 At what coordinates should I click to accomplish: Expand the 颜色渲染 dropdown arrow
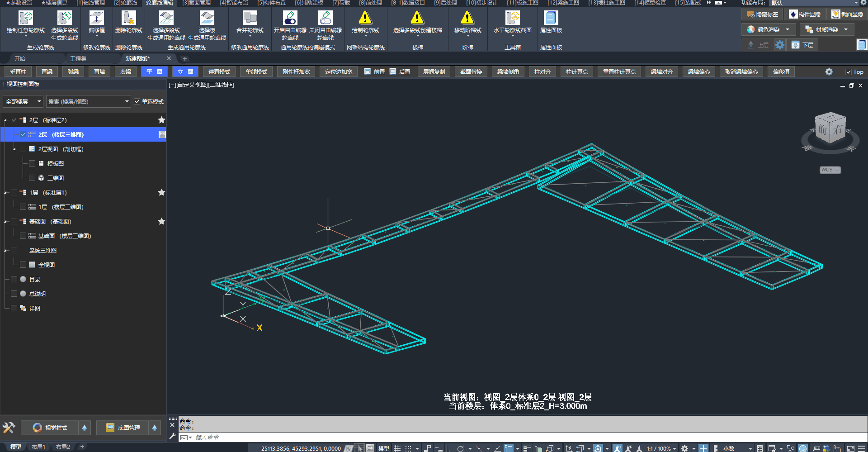[x=788, y=30]
